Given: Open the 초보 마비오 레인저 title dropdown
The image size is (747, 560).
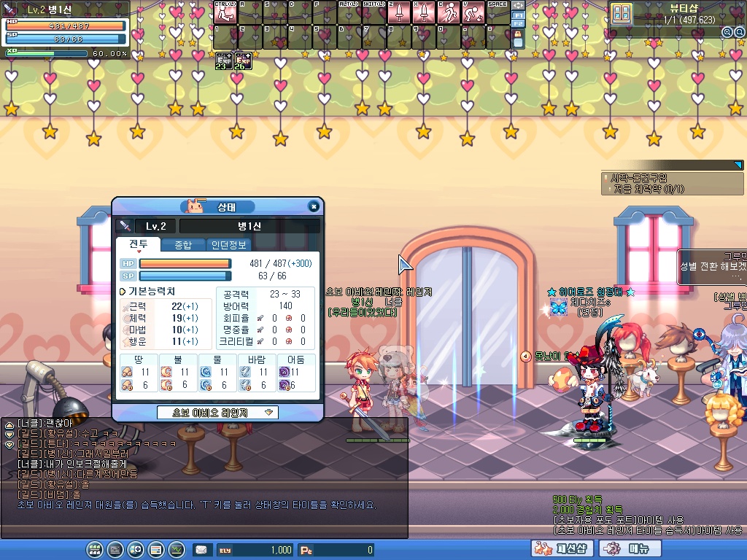Looking at the screenshot, I should [x=217, y=413].
